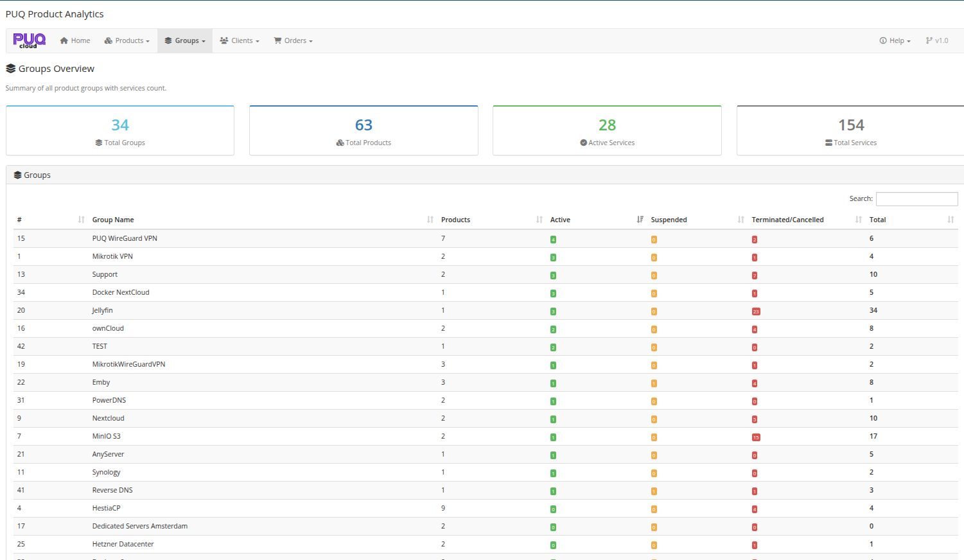This screenshot has height=560, width=964.
Task: Sort by Terminated/Cancelled column icon
Action: point(858,220)
